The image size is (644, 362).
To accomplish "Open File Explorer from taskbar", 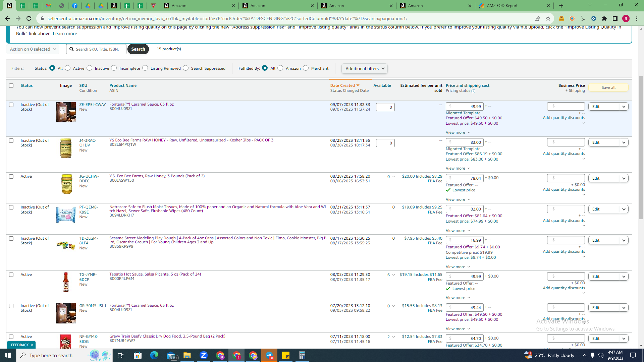I will click(x=187, y=355).
